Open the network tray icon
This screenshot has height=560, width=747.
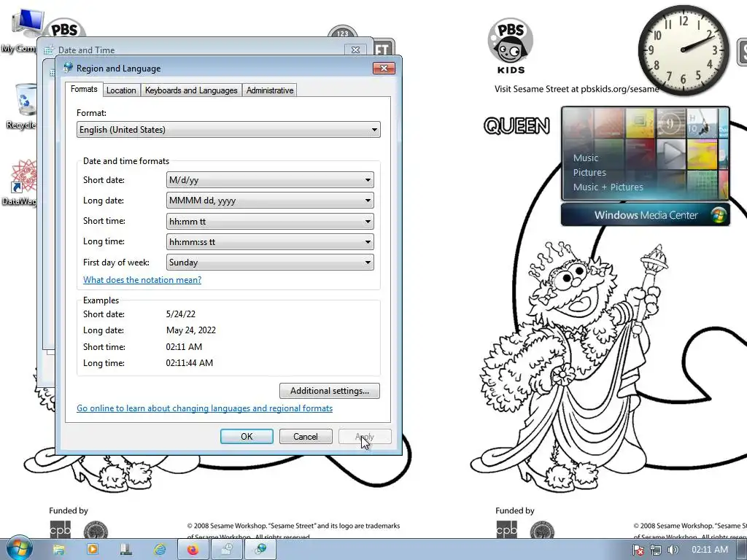[x=656, y=550]
